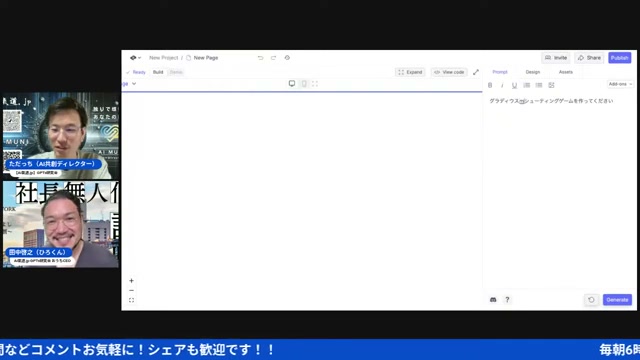
Task: Click the New Project breadcrumb
Action: (x=163, y=58)
